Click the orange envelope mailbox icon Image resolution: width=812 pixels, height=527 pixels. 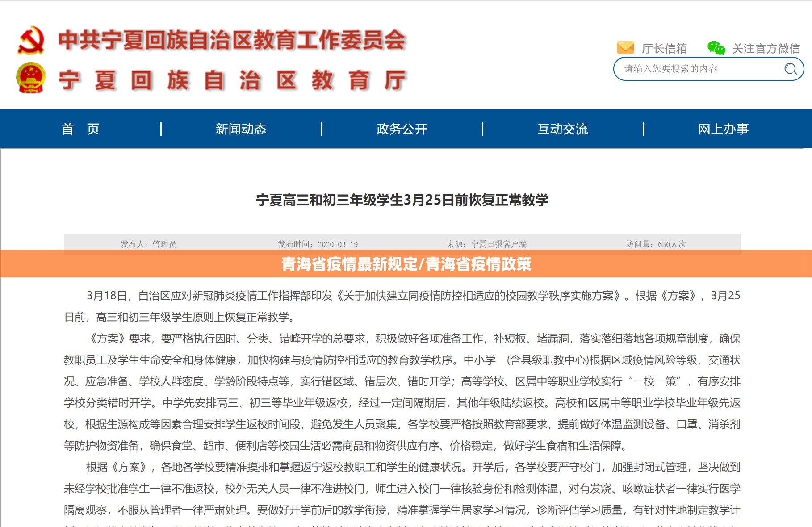point(625,47)
